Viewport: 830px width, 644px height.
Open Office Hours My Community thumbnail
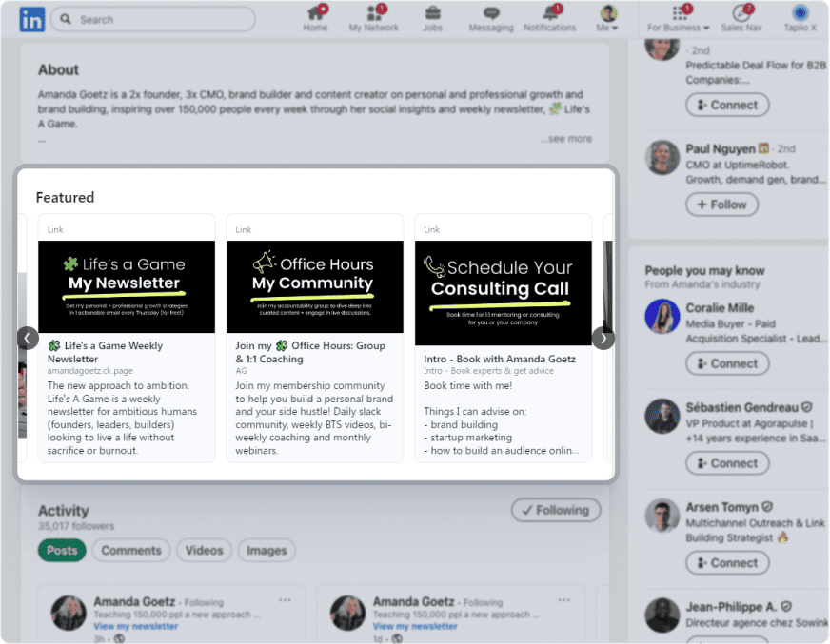[x=315, y=287]
